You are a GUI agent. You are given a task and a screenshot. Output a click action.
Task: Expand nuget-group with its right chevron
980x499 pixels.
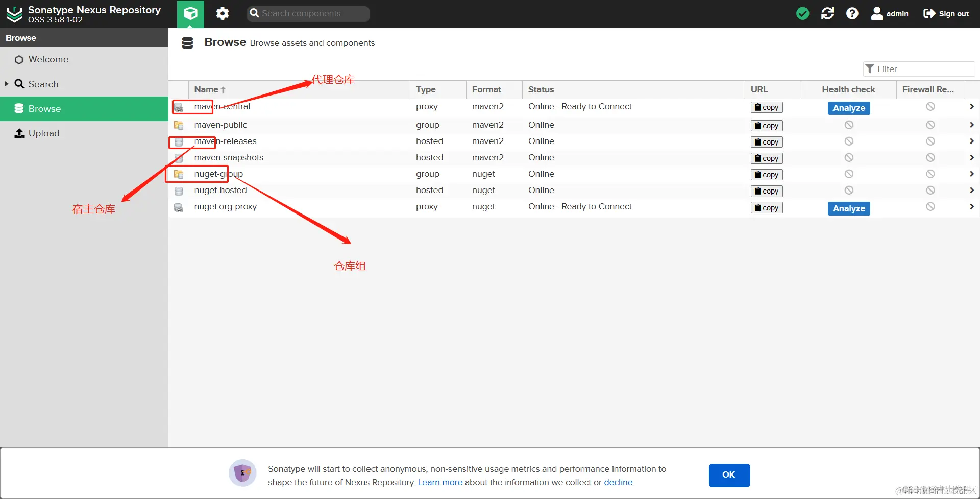(x=972, y=174)
